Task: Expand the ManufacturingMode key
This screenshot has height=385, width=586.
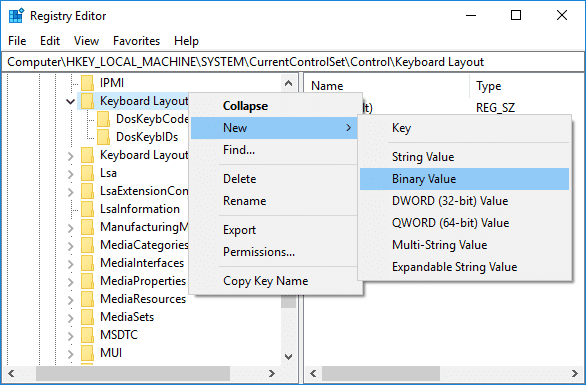Action: (x=71, y=227)
